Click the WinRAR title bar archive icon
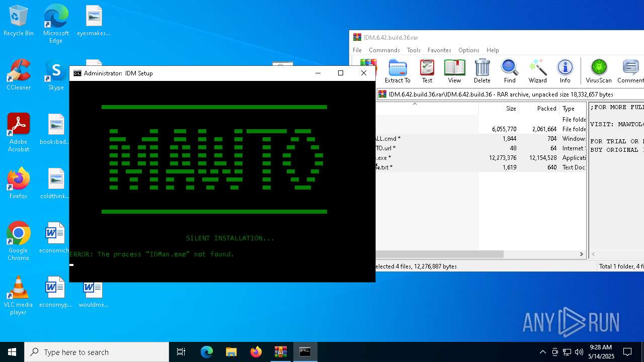The image size is (644, 362). pyautogui.click(x=357, y=38)
